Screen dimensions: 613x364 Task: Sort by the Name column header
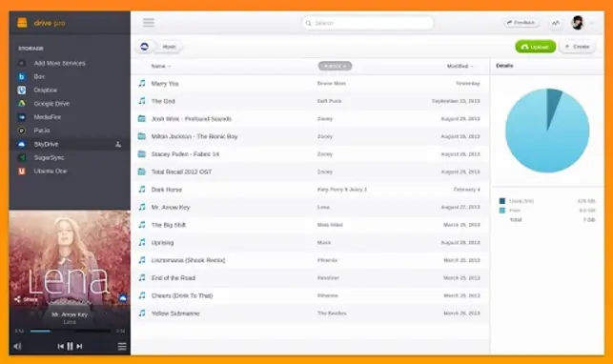tap(161, 67)
